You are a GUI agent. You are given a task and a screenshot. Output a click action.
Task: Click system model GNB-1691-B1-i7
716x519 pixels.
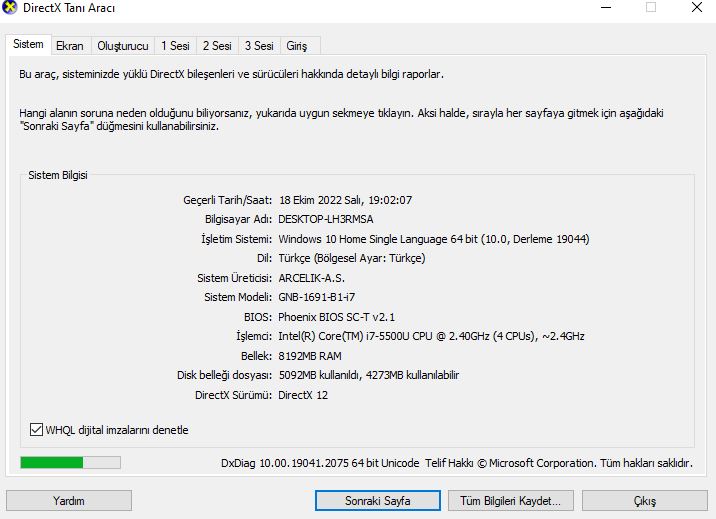(x=316, y=297)
